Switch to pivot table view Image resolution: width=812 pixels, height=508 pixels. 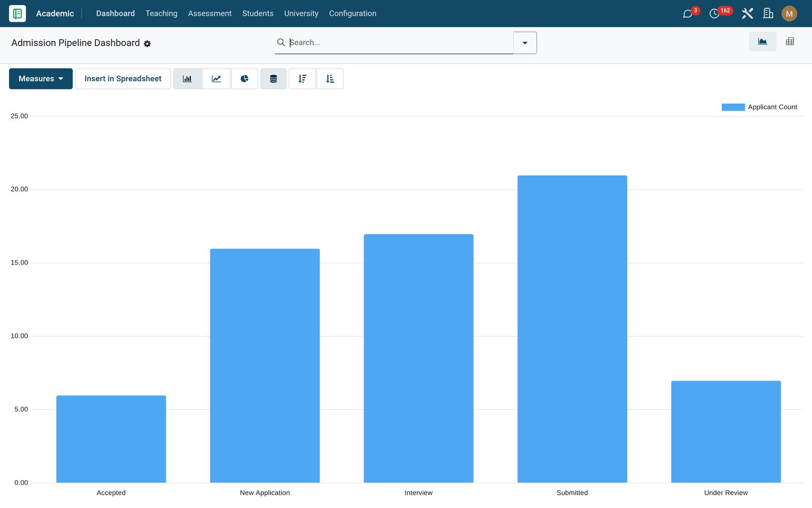790,42
